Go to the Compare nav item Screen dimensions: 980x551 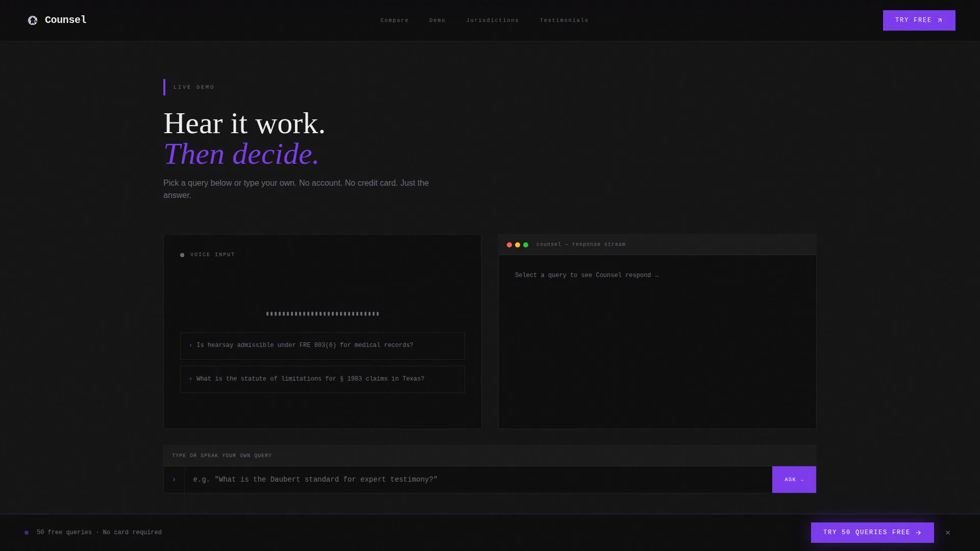(395, 20)
